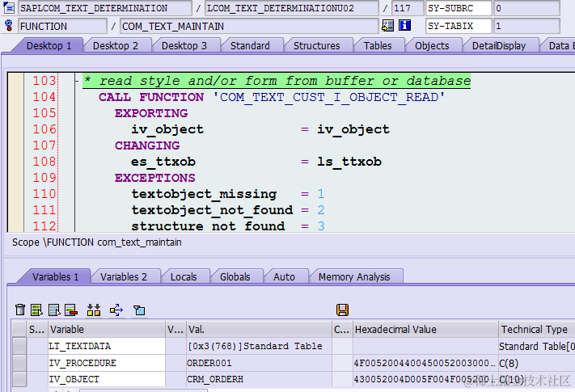
Task: Click the gray list icon in variables toolbar
Action: [54, 310]
